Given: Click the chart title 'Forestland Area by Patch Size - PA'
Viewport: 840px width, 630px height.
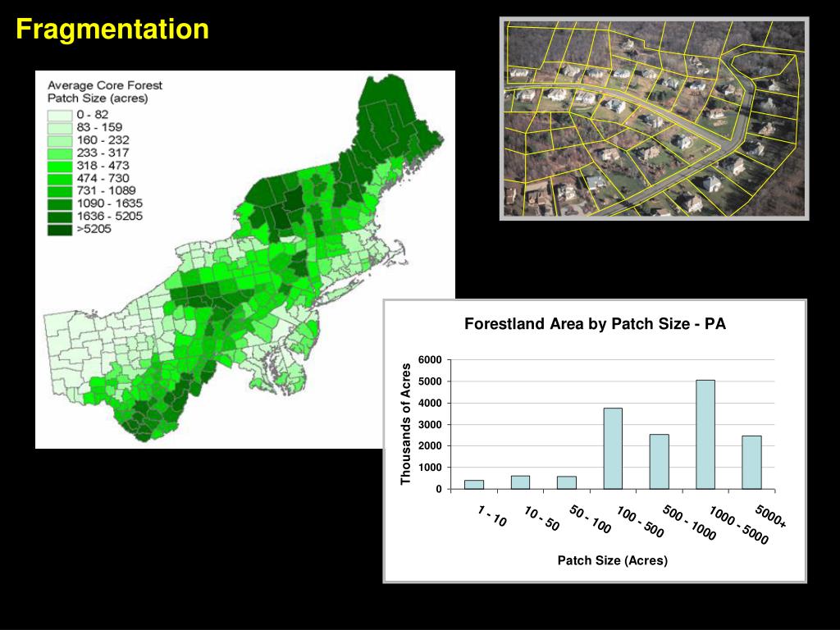Looking at the screenshot, I should click(x=595, y=324).
